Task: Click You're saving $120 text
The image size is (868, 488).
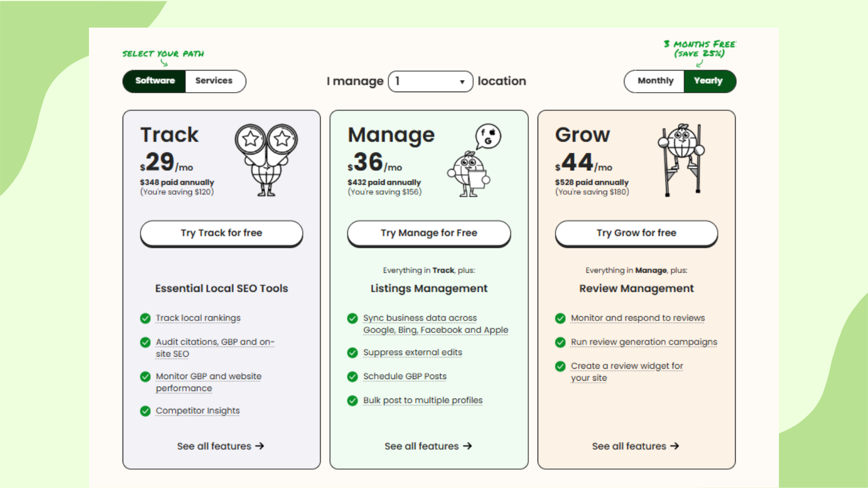Action: [x=177, y=192]
